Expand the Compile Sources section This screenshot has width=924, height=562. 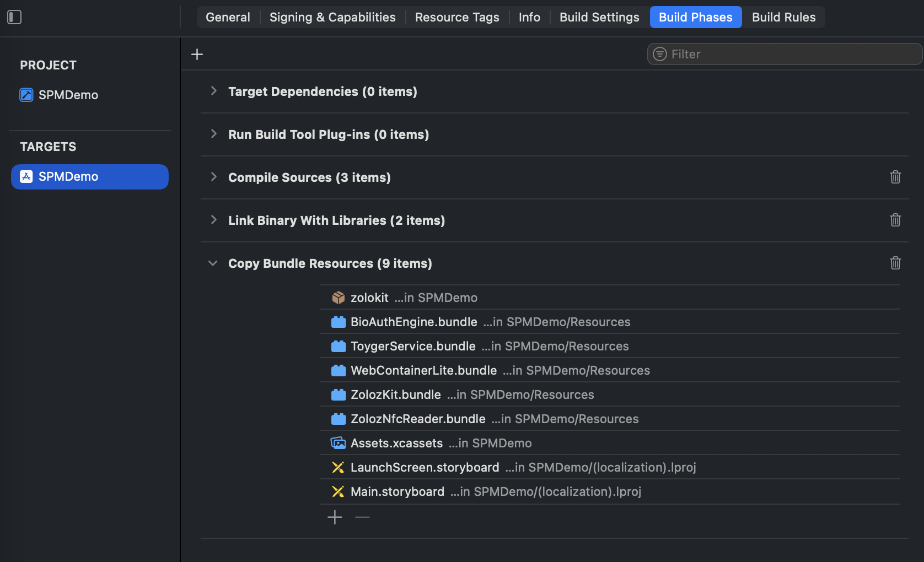214,177
